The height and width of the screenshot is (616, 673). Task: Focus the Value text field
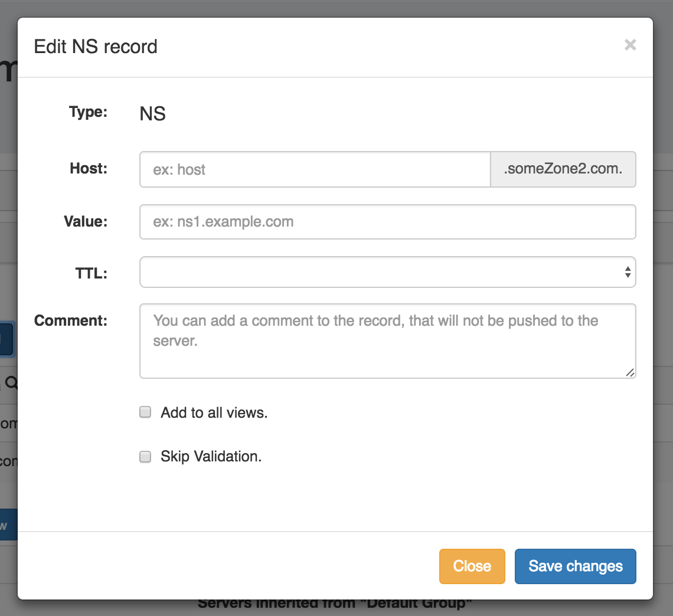click(x=387, y=222)
